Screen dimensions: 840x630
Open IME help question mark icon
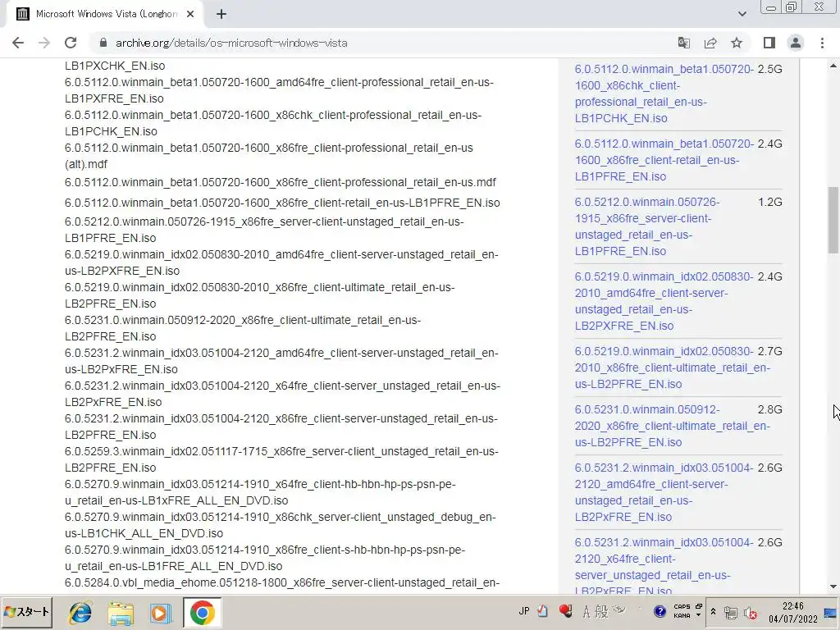point(660,611)
